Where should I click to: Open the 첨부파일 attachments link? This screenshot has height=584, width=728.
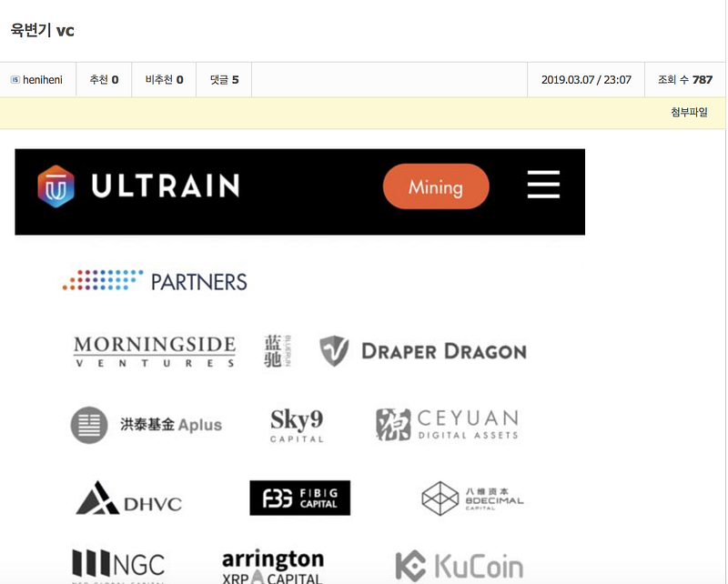pos(689,112)
